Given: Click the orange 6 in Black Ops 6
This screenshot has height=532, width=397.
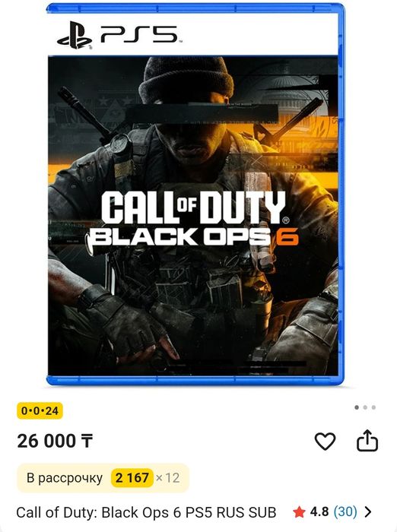Looking at the screenshot, I should (x=286, y=236).
